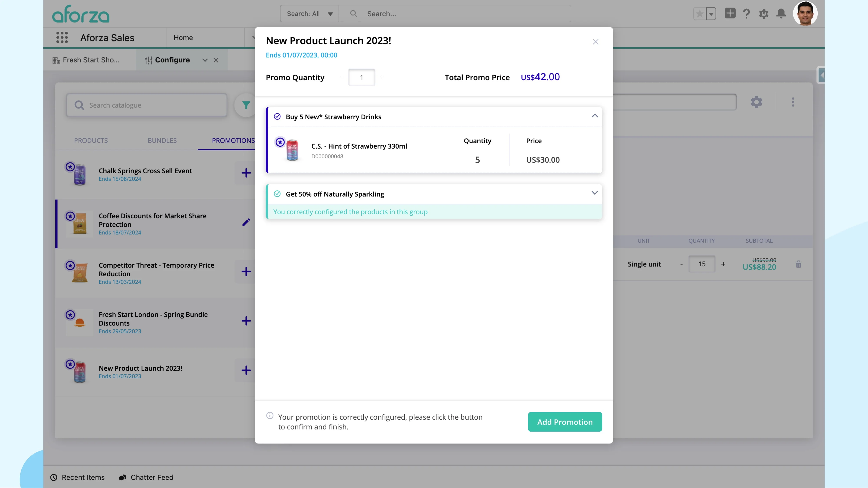Click the info icon in dialog footer
The image size is (868, 488).
pos(270,416)
